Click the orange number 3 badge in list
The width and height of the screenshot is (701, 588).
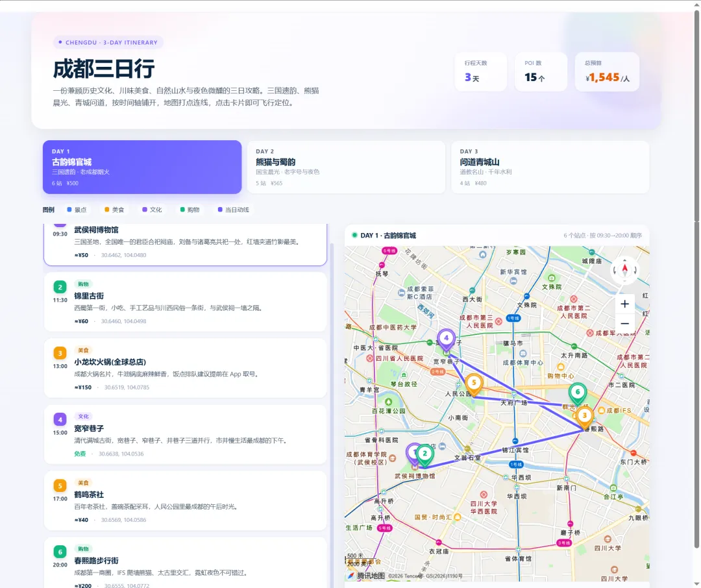(x=60, y=353)
